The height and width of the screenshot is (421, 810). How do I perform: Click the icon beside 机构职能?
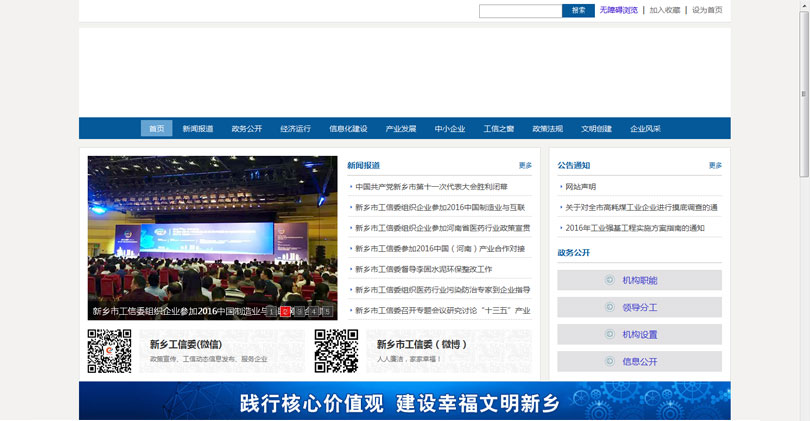point(610,280)
